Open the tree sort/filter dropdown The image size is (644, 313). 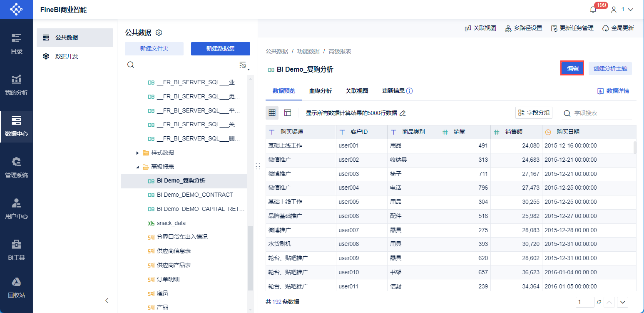click(x=244, y=65)
